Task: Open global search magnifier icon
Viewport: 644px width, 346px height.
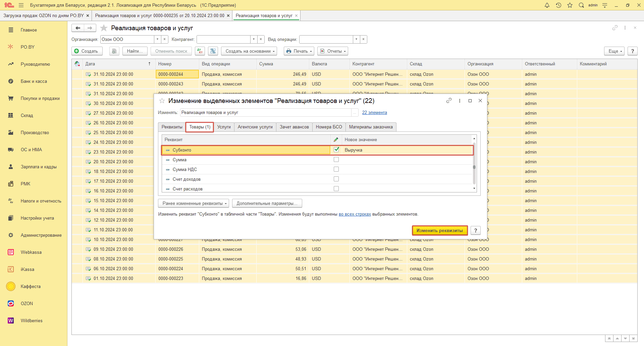Action: 581,5
